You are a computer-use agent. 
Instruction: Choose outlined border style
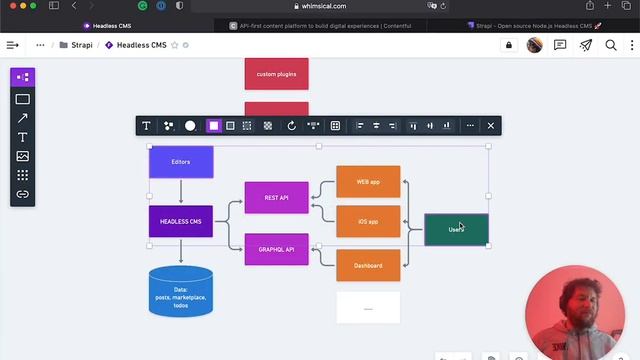click(230, 126)
